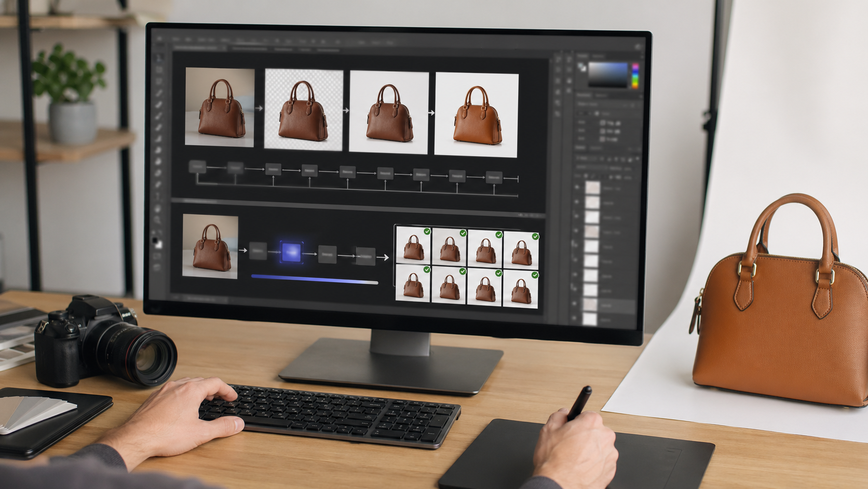This screenshot has height=489, width=868.
Task: Select the final orange-toned bag image thumbnail
Action: click(x=476, y=115)
